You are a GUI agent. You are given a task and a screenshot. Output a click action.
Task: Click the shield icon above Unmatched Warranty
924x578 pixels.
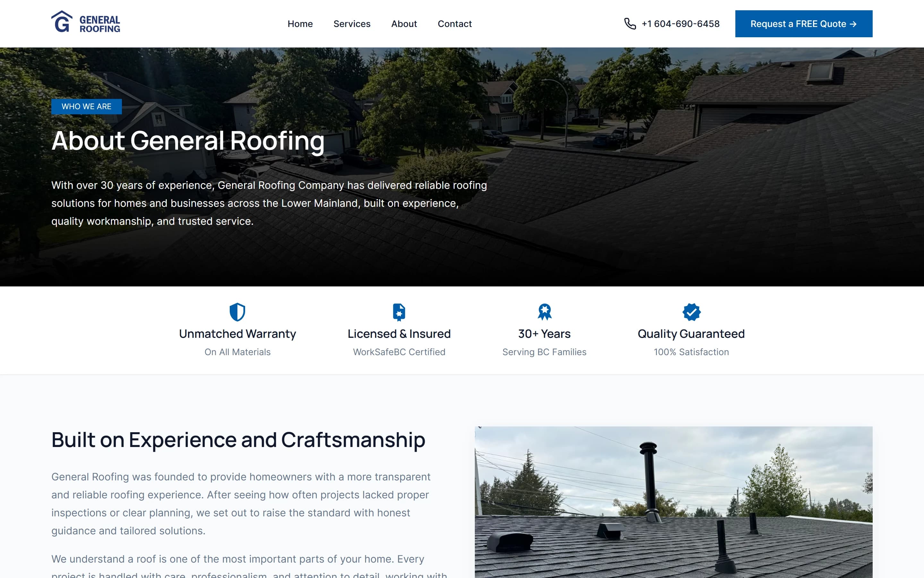(237, 312)
